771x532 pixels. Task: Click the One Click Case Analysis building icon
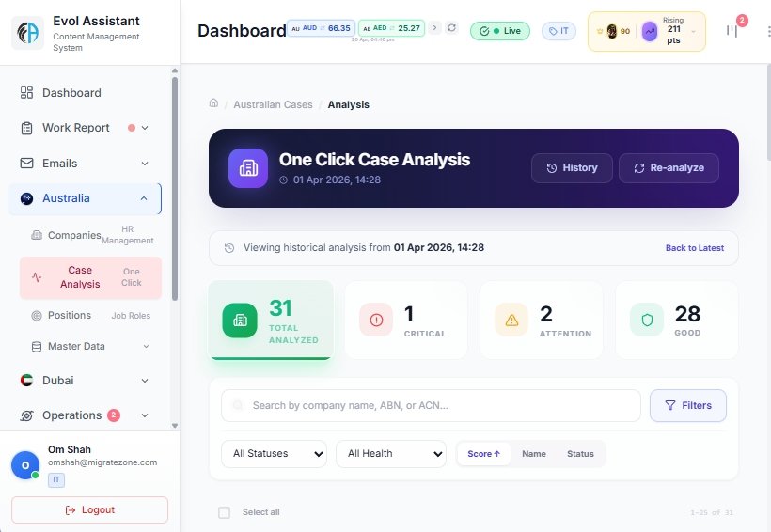(248, 168)
